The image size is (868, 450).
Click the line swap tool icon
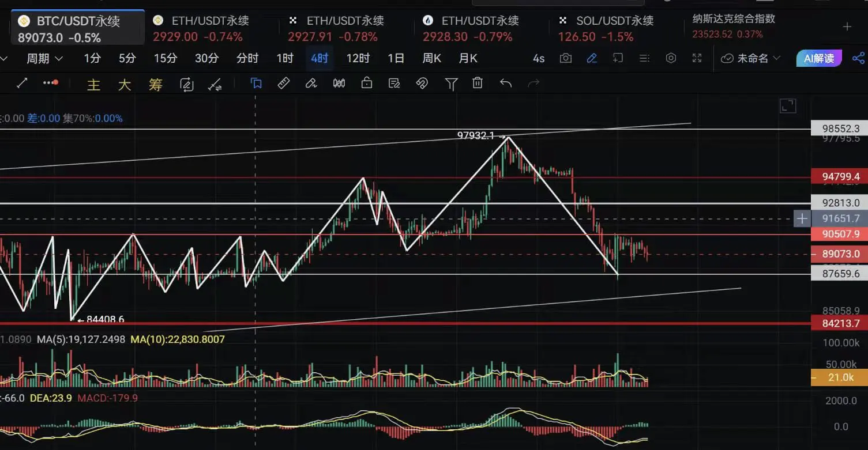tap(215, 84)
